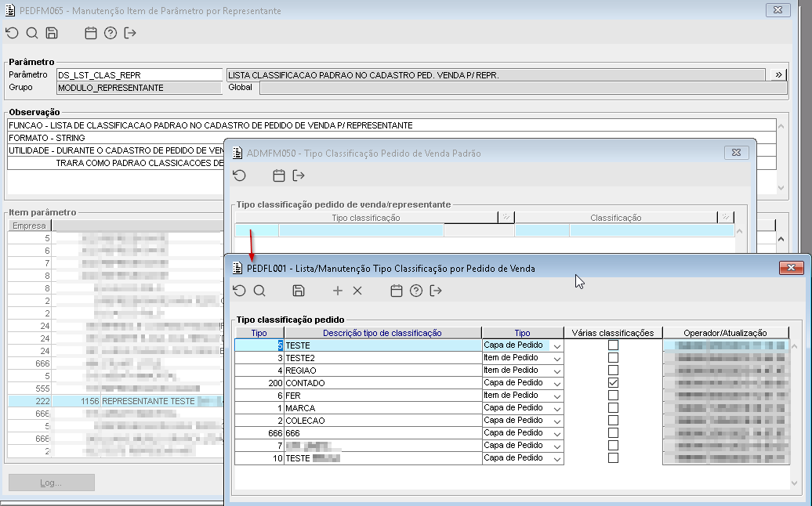The image size is (812, 506).
Task: Click exit icon in ADMFM050 window
Action: [299, 175]
